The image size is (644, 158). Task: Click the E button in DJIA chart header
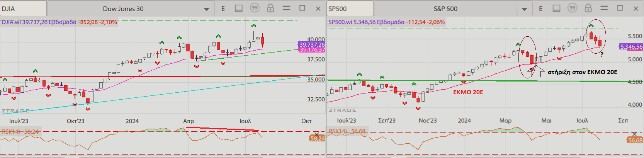223,8
